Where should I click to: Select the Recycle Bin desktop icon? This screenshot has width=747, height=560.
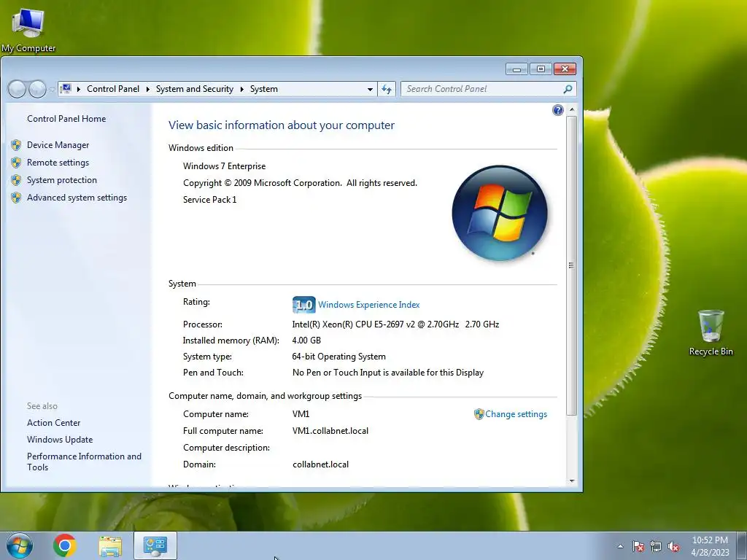click(711, 332)
